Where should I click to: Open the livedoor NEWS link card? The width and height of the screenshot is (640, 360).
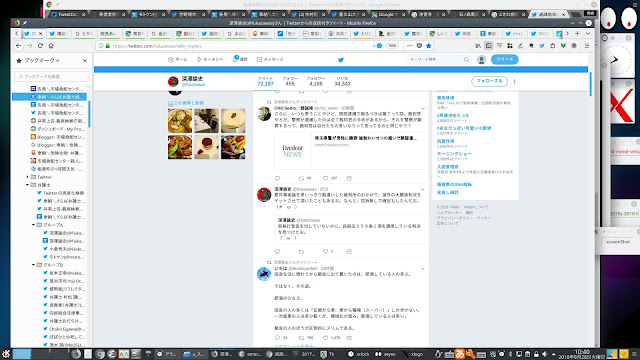click(x=350, y=151)
